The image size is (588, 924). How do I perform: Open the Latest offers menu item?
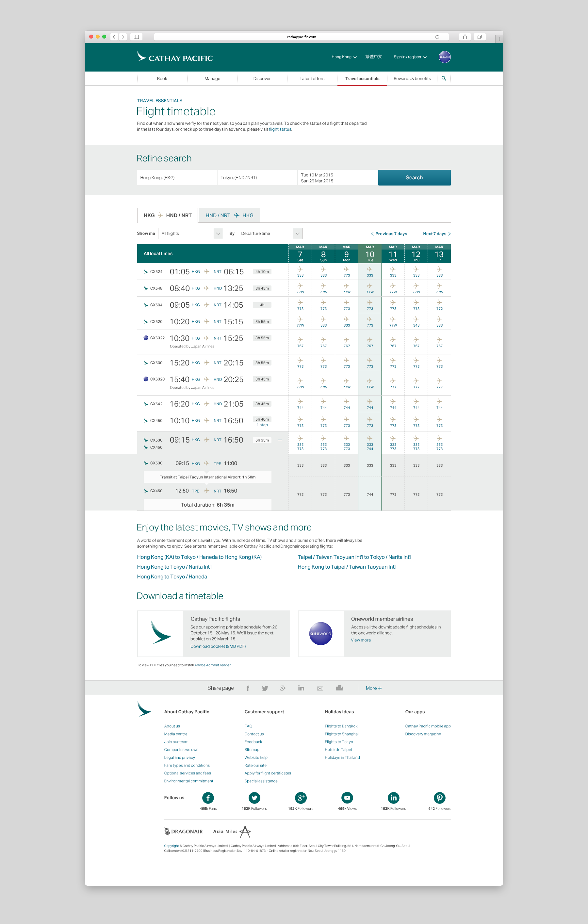312,79
